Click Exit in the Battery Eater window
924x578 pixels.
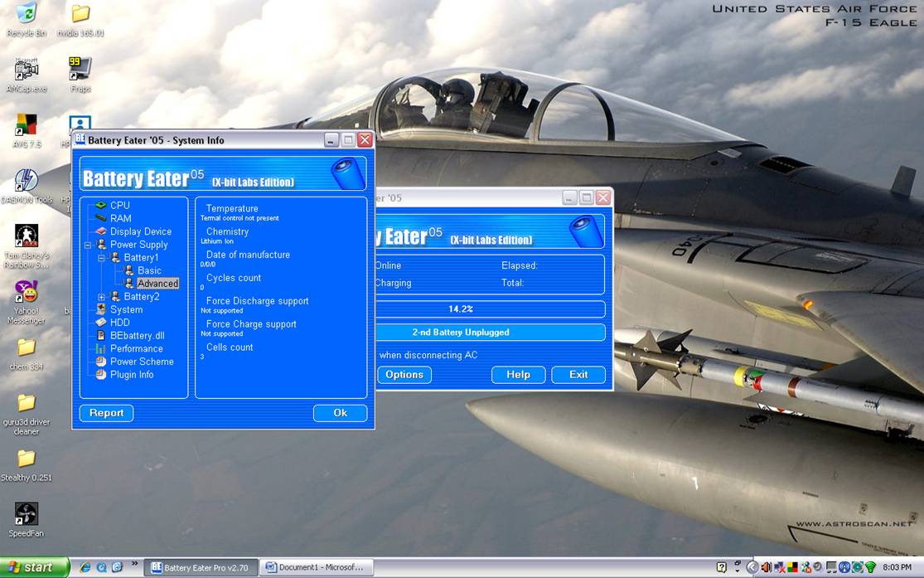click(x=578, y=375)
